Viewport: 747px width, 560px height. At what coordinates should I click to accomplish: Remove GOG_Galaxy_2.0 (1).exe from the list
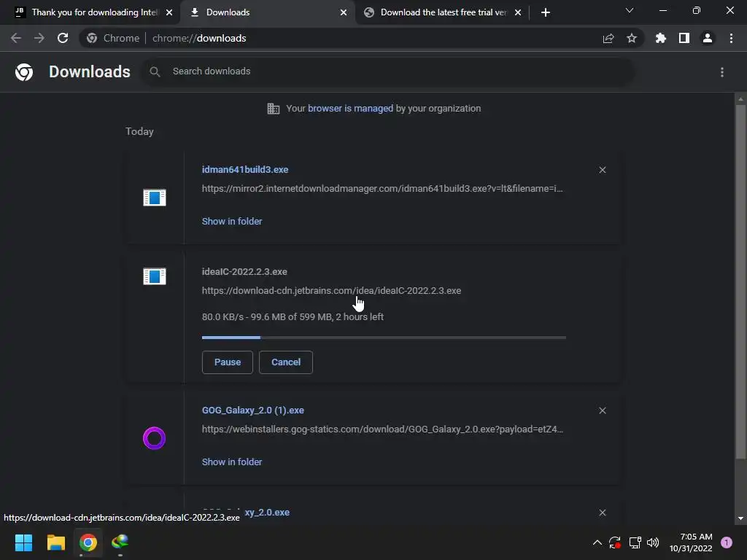(603, 411)
